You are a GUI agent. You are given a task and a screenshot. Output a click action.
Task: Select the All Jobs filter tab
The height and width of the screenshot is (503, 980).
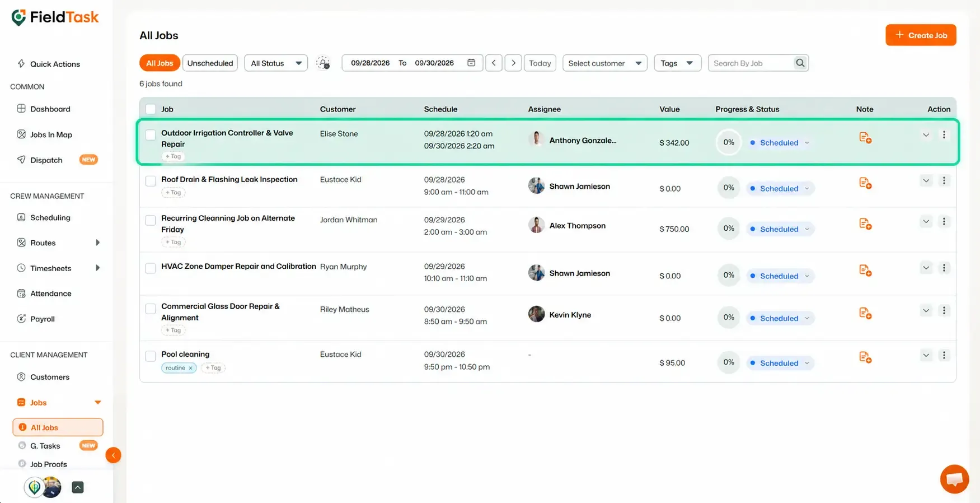coord(160,63)
